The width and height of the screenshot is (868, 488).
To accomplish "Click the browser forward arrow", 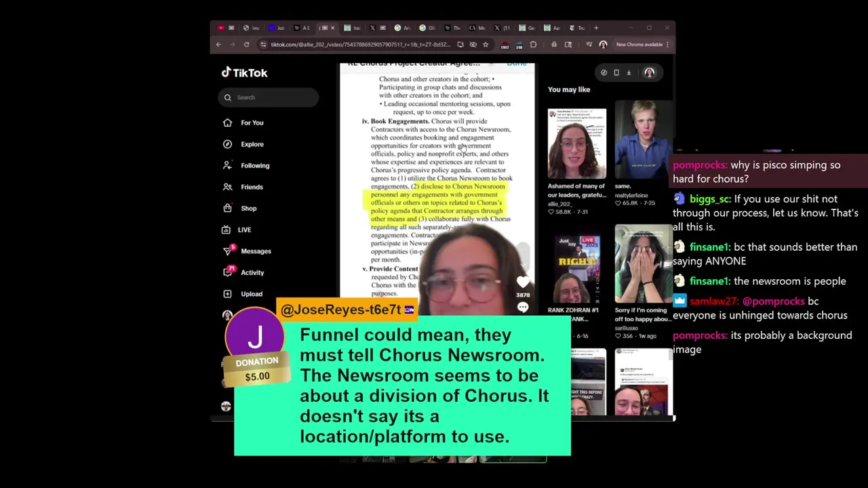I will (x=232, y=45).
